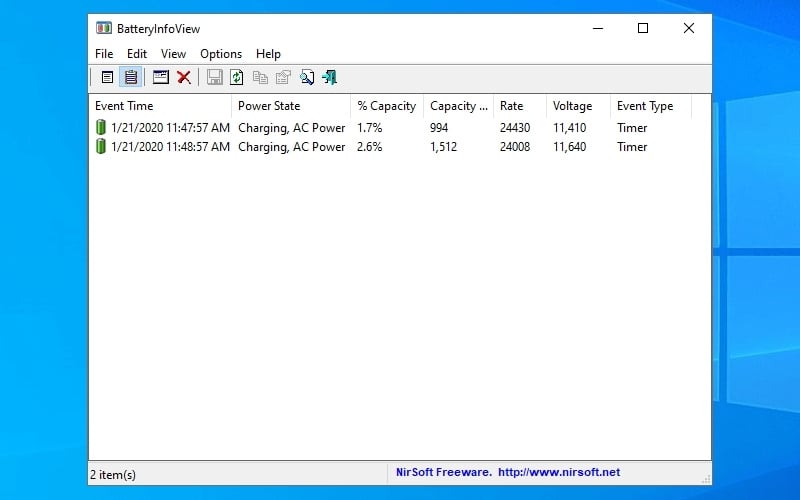
Task: Click battery icon of 11:48:57 AM row
Action: (101, 146)
